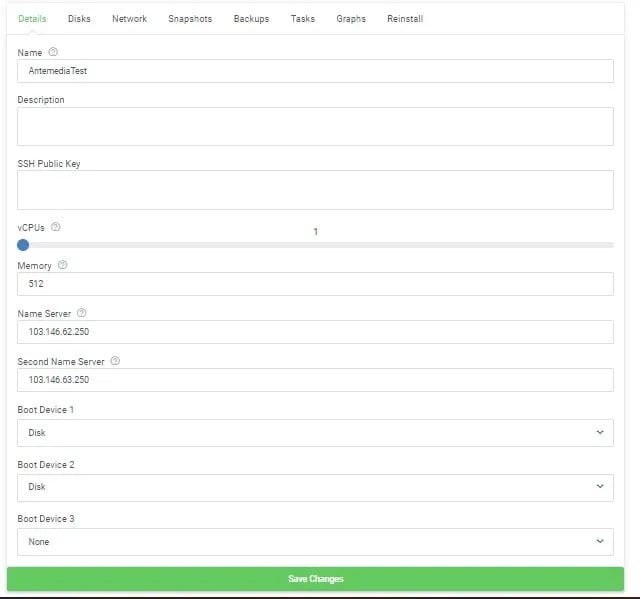This screenshot has height=599, width=640.
Task: Click the Memory input field
Action: click(x=315, y=284)
